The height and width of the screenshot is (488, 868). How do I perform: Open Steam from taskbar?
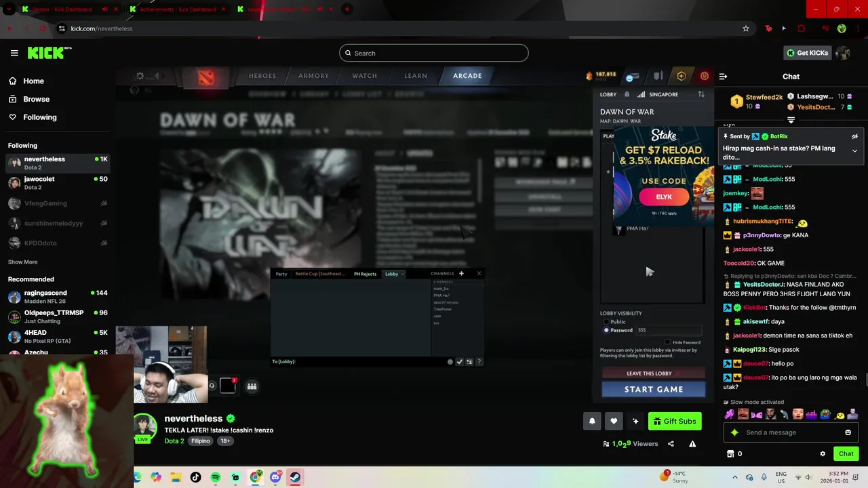[x=295, y=477]
